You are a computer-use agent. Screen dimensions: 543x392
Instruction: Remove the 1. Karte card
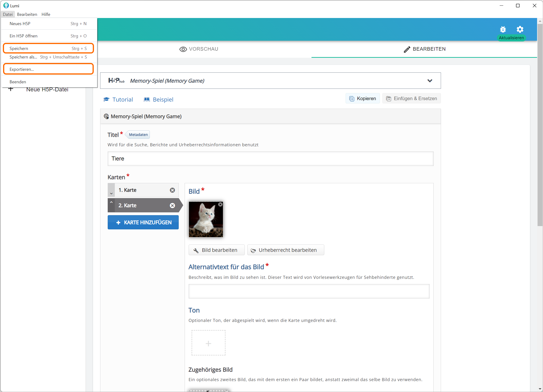pyautogui.click(x=172, y=190)
